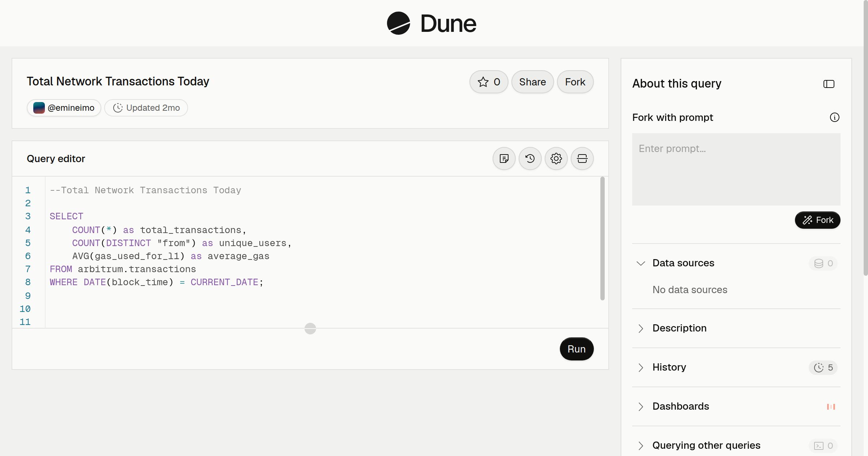The height and width of the screenshot is (456, 868).
Task: Click the Total Network Transactions Today title
Action: [x=118, y=81]
